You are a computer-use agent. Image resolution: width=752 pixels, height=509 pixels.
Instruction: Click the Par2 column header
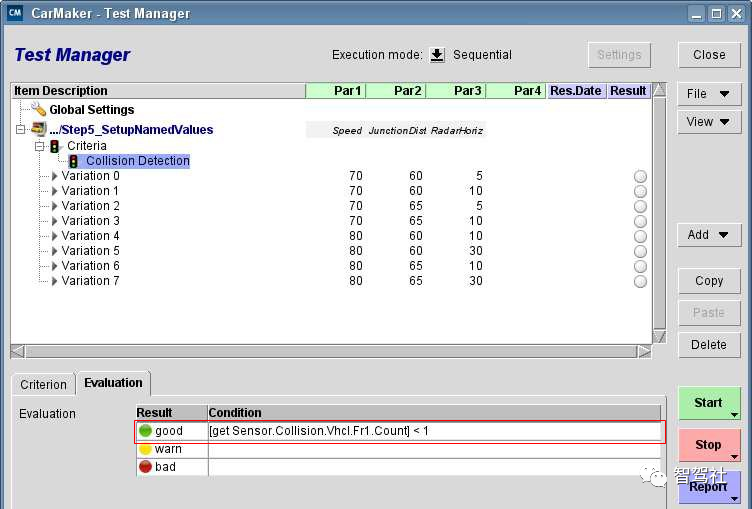tap(396, 91)
